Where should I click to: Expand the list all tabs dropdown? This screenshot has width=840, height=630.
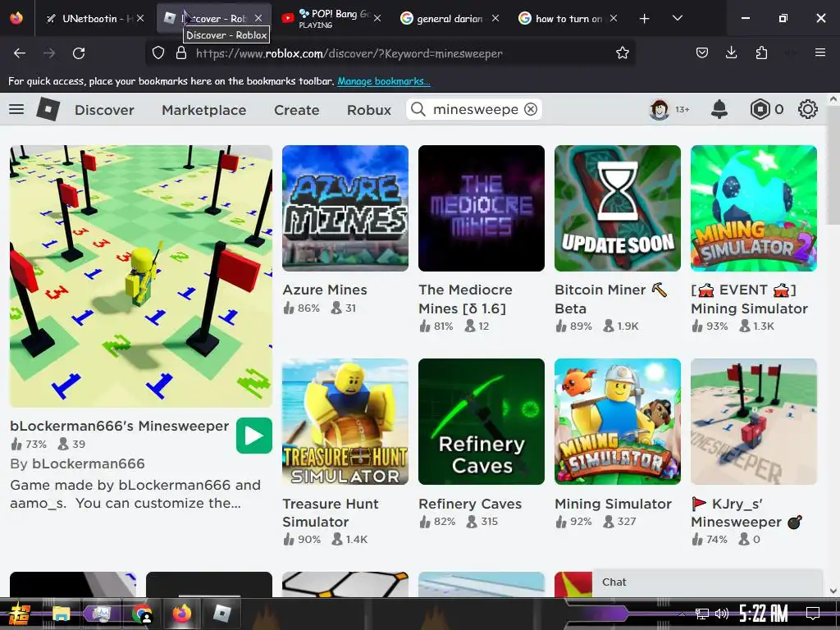(x=677, y=19)
